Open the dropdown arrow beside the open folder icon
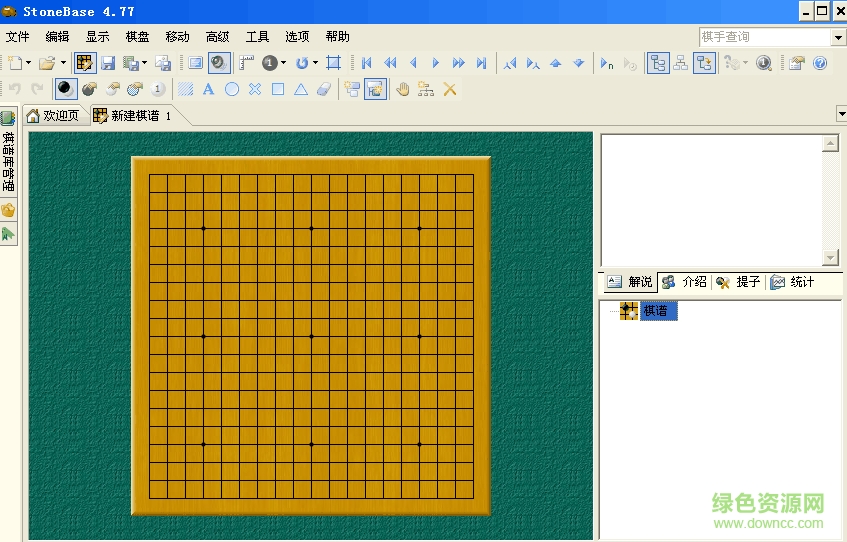Screen dimensions: 847x542 [x=63, y=63]
